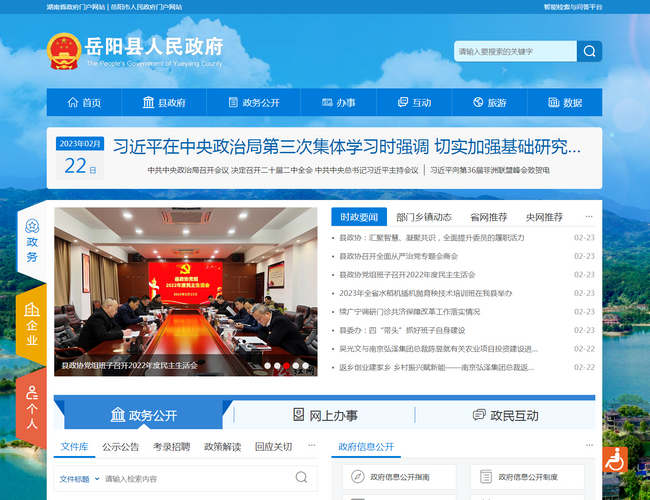Open the headline about 中央政治局第三次集体学习
Viewport: 650px width, 500px height.
(x=347, y=147)
